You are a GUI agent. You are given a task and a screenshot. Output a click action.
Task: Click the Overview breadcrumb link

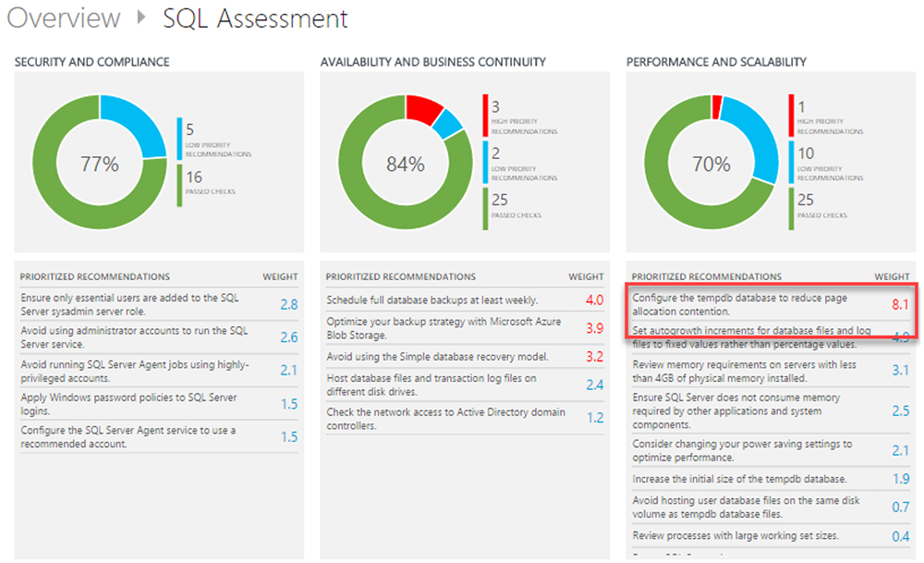coord(64,18)
